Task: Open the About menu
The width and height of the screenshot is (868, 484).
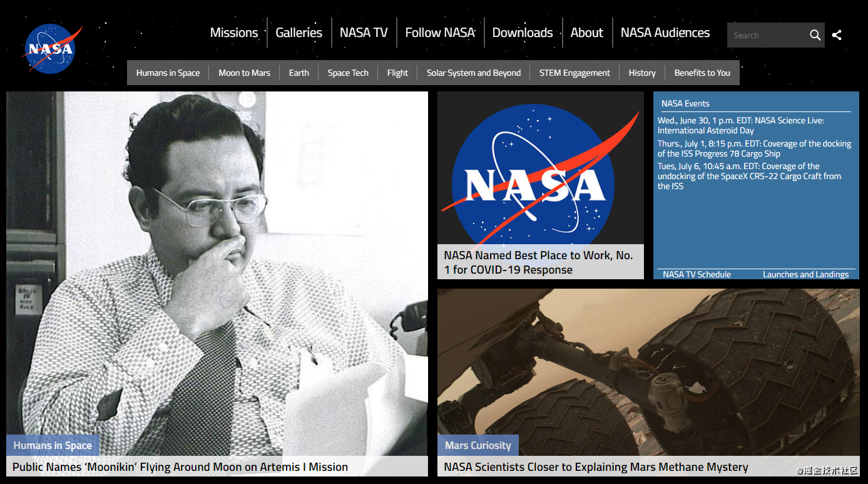Action: pyautogui.click(x=586, y=33)
